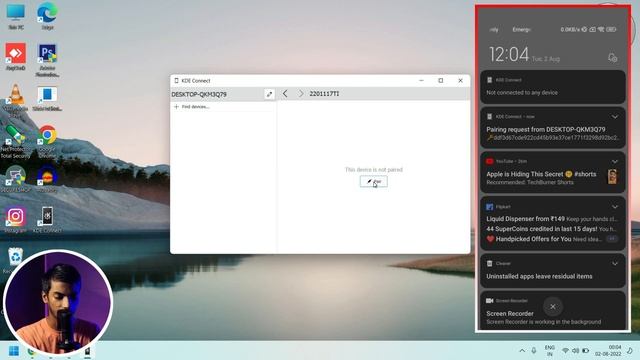Go forward using the right chevron in KDE Connect

(300, 94)
